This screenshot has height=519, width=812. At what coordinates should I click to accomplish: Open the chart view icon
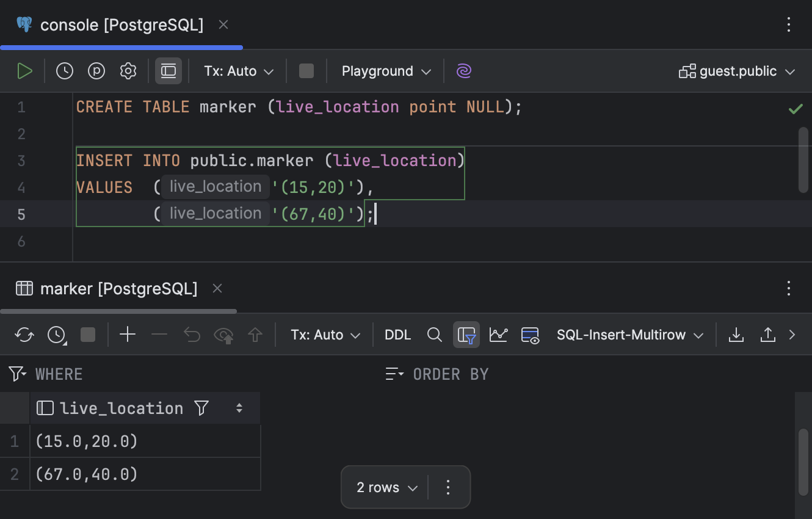point(498,335)
